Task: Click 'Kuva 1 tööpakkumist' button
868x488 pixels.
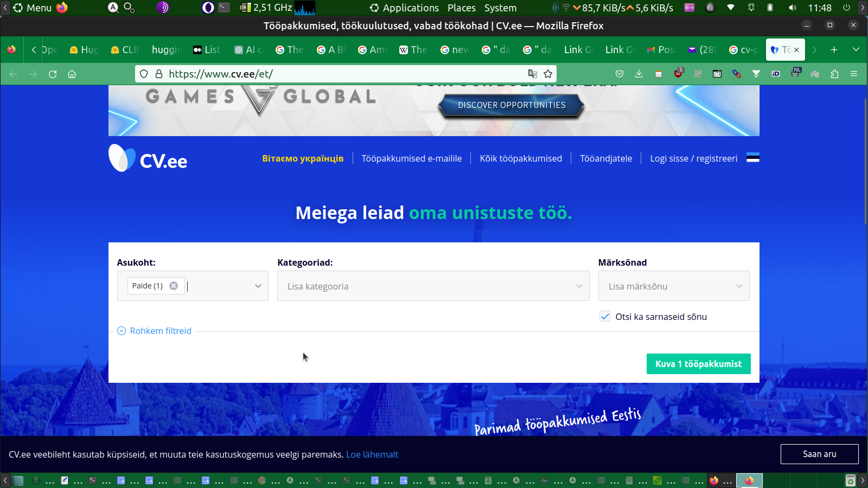Action: click(699, 364)
